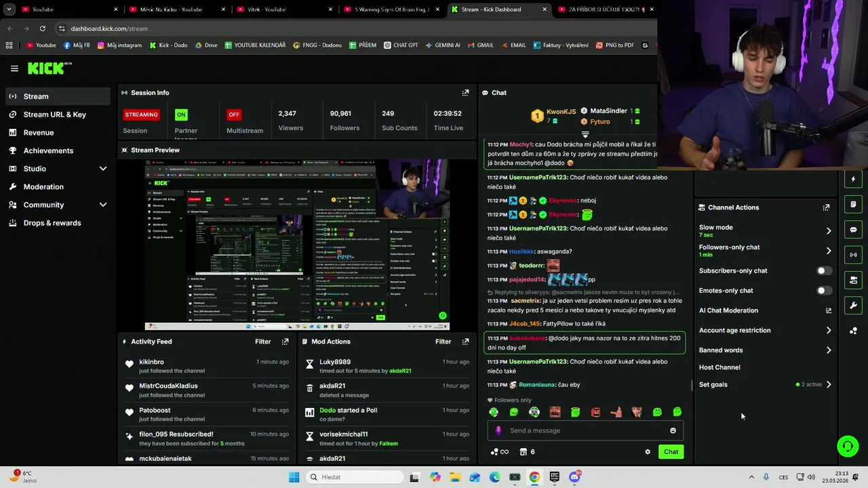868x488 pixels.
Task: Open Microsoft Edge from the taskbar
Action: point(495,477)
